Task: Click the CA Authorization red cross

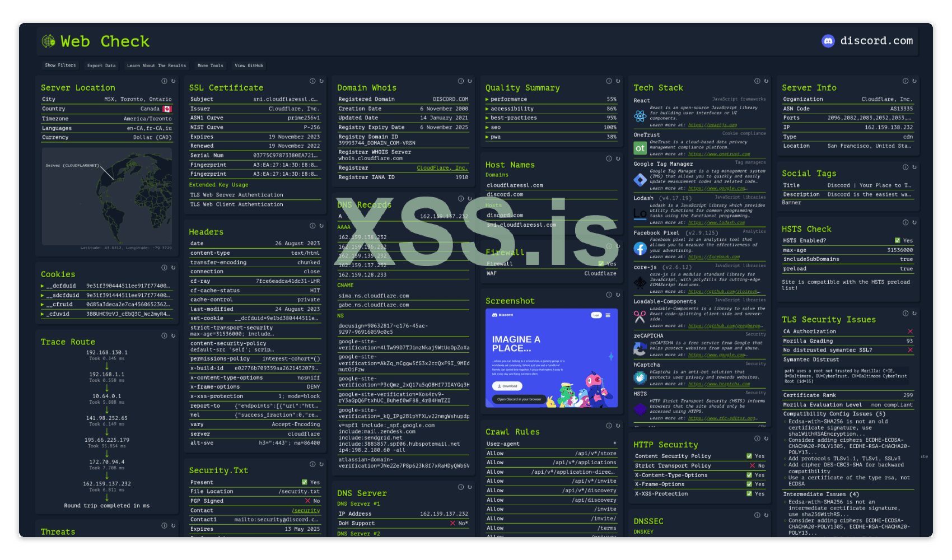Action: 910,332
